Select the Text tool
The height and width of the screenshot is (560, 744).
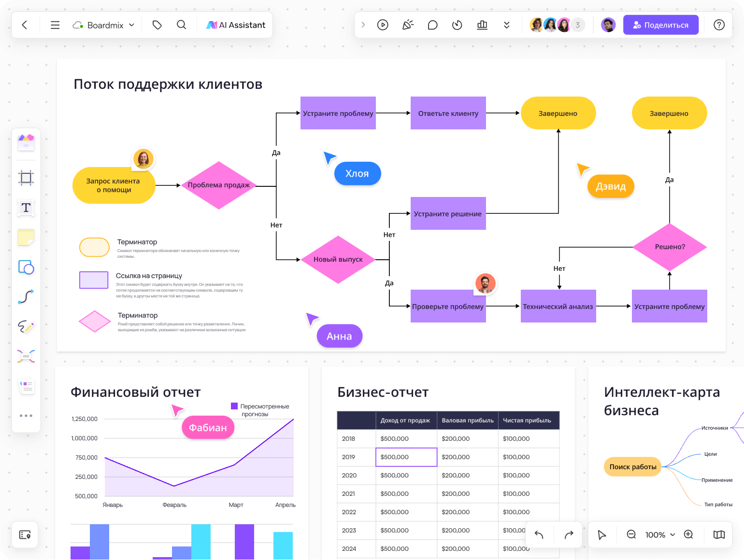[26, 208]
